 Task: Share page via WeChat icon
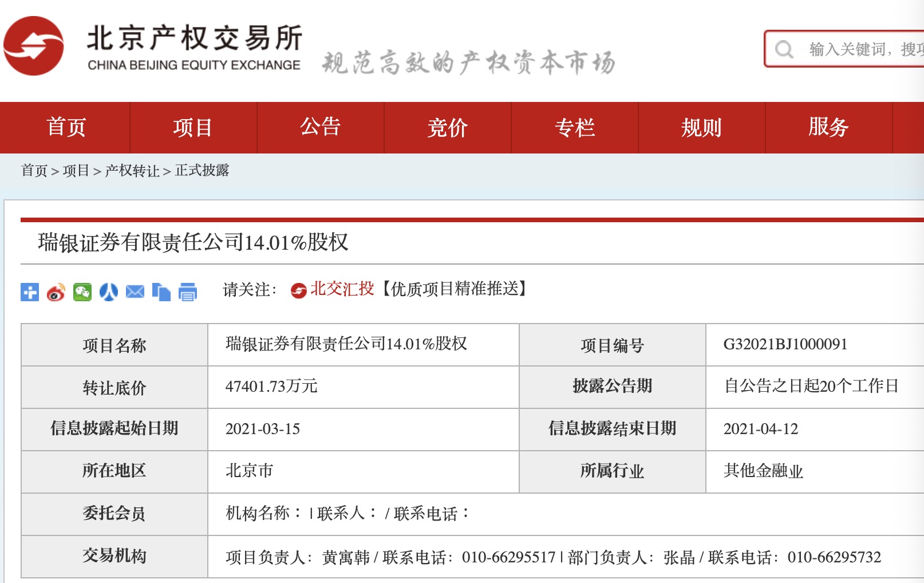coord(82,292)
